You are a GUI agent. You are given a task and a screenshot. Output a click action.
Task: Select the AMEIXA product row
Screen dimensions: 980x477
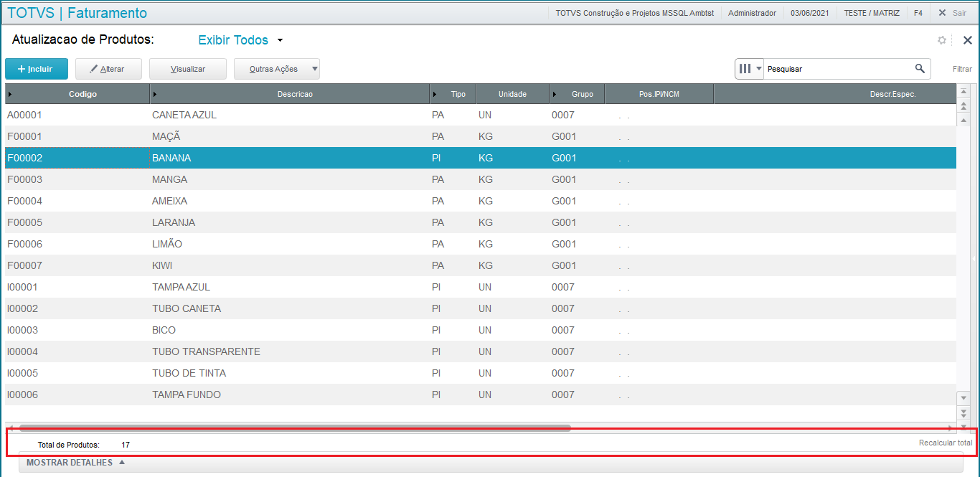pyautogui.click(x=481, y=201)
